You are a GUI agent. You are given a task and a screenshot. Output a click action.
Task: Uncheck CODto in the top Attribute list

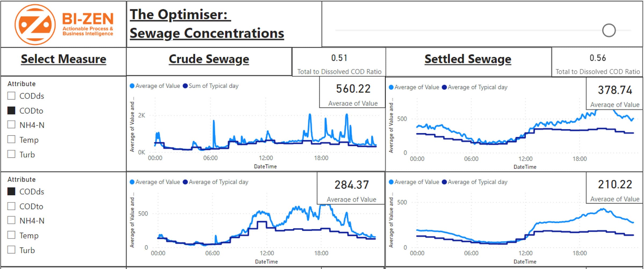(11, 110)
